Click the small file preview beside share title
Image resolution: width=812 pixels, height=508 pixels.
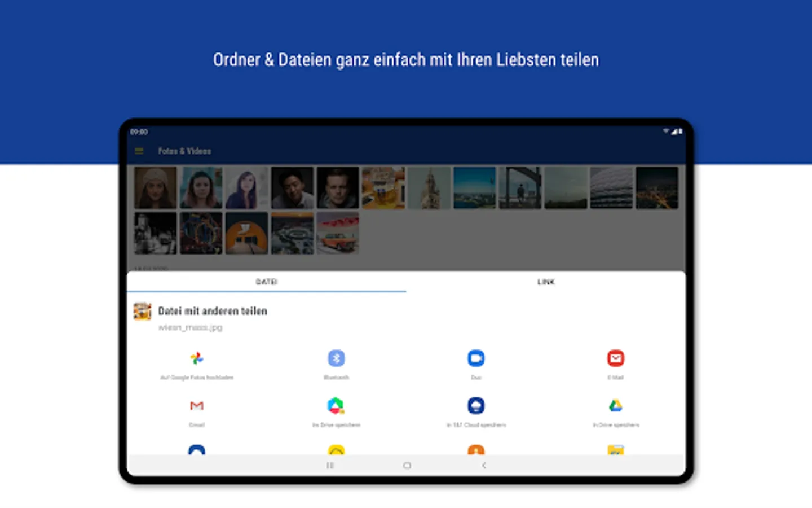tap(142, 311)
